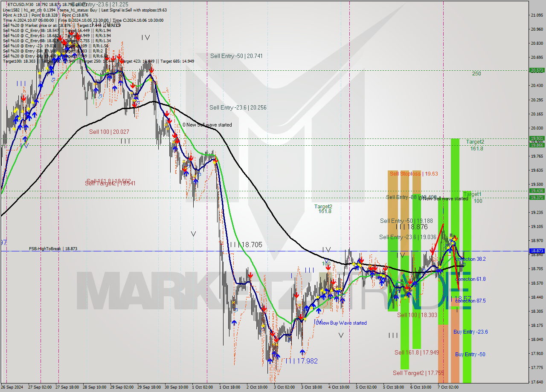Click the 21.095 price axis value

[537, 15]
